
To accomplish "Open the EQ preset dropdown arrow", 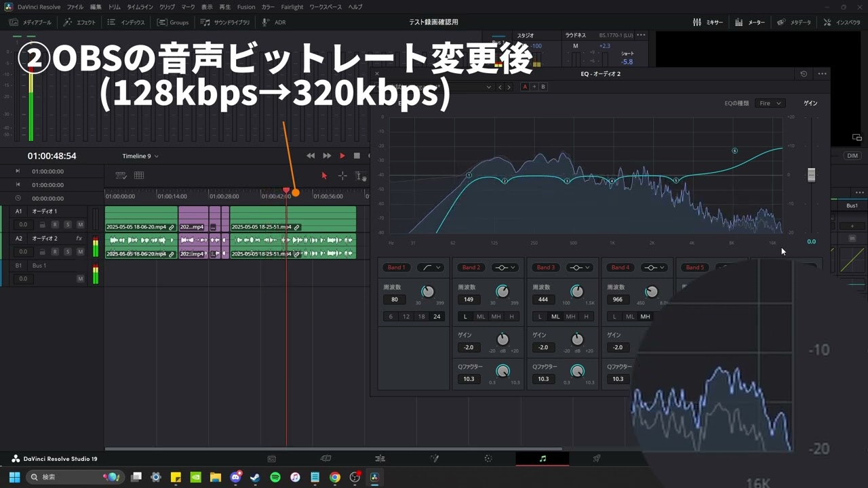I will pyautogui.click(x=489, y=87).
